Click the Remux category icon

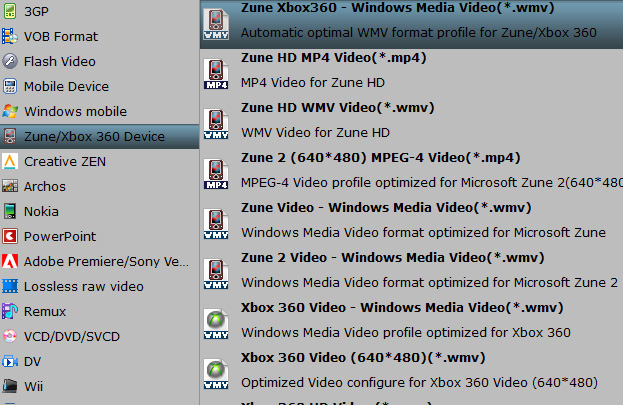10,311
